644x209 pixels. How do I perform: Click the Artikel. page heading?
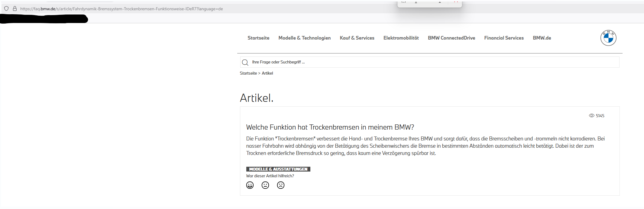(257, 98)
